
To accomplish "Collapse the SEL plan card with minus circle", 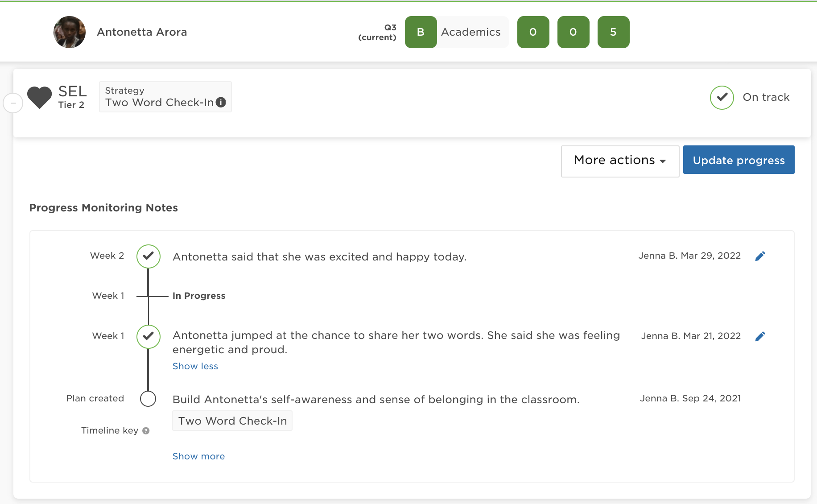I will pos(13,103).
